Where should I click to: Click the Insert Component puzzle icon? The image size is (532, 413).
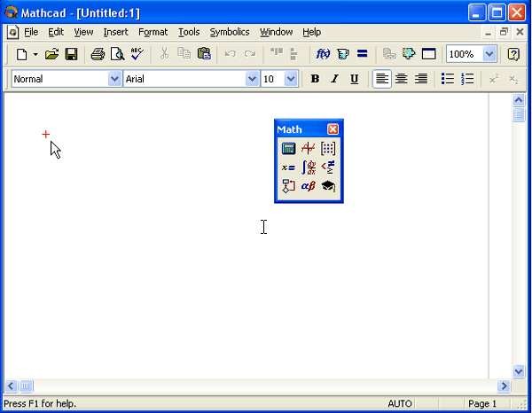tap(409, 53)
